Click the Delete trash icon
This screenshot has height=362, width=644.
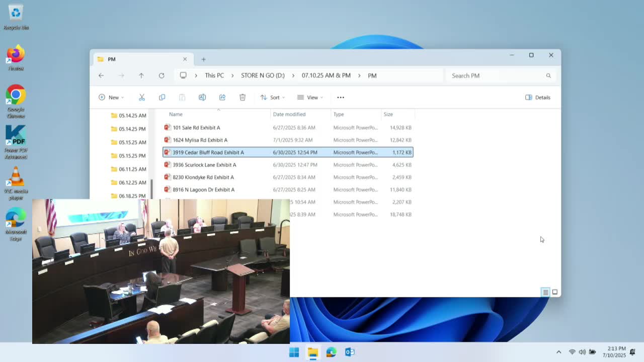[x=243, y=97]
